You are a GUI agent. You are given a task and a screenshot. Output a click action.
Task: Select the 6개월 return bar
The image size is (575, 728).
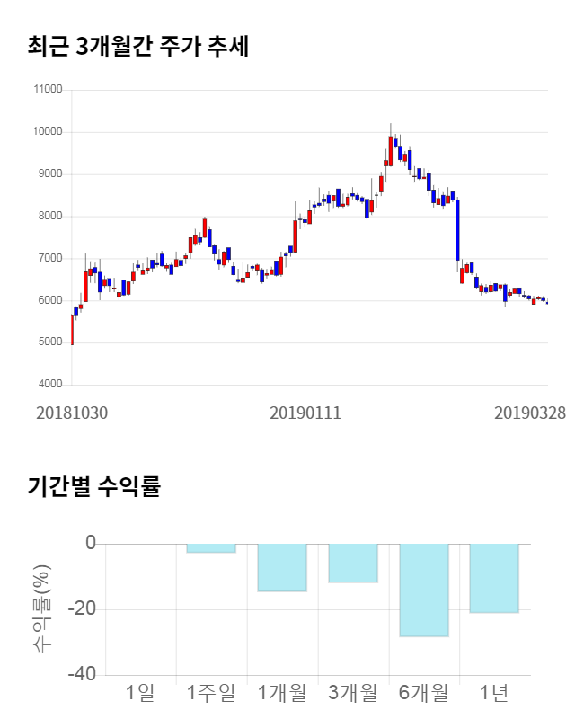pyautogui.click(x=423, y=590)
